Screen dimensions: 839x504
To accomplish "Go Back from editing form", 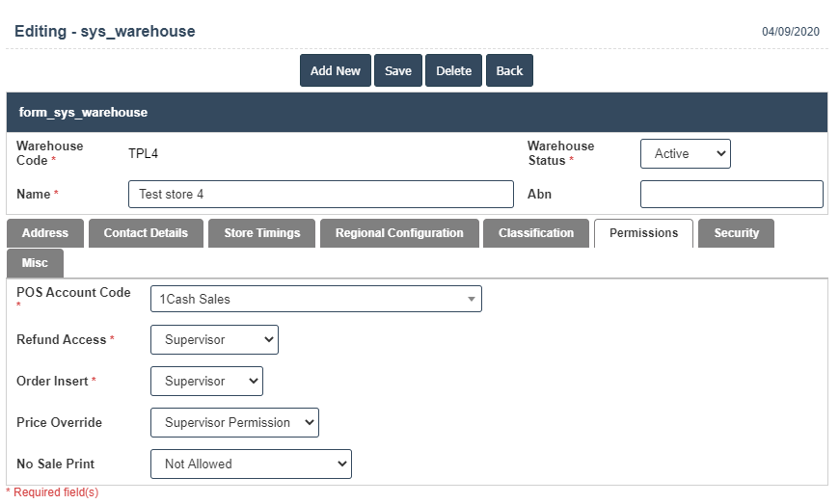I will point(509,70).
